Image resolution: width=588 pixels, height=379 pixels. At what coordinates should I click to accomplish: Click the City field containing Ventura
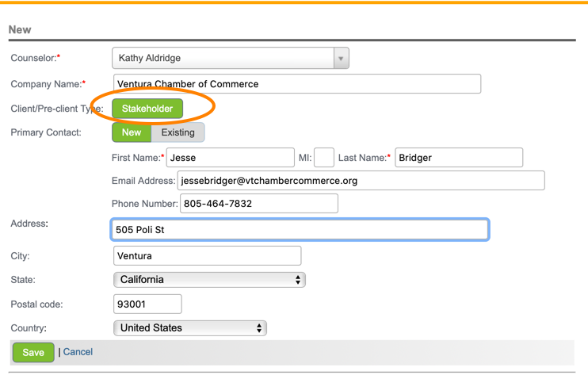tap(207, 256)
